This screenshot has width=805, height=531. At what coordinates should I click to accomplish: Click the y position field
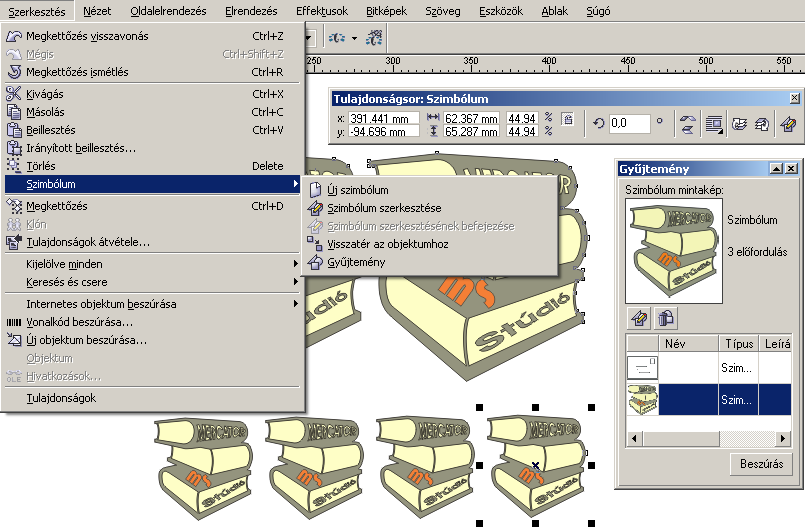click(384, 132)
